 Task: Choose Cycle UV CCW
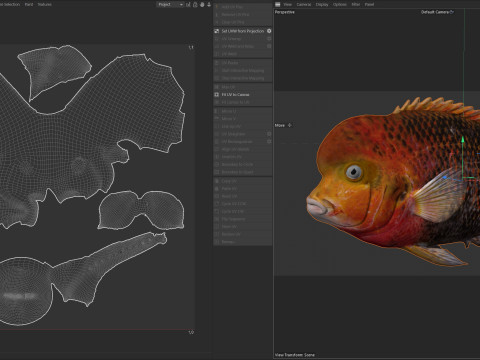pos(243,204)
